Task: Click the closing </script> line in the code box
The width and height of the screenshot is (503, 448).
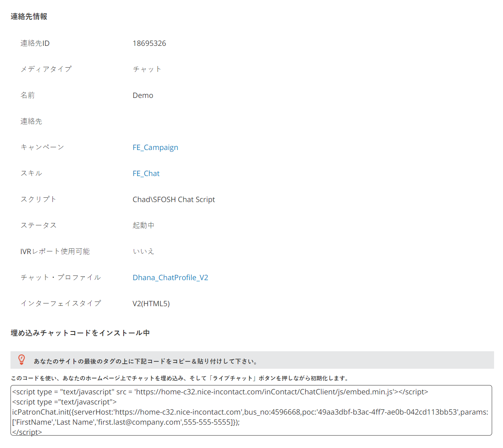Action: click(x=27, y=432)
